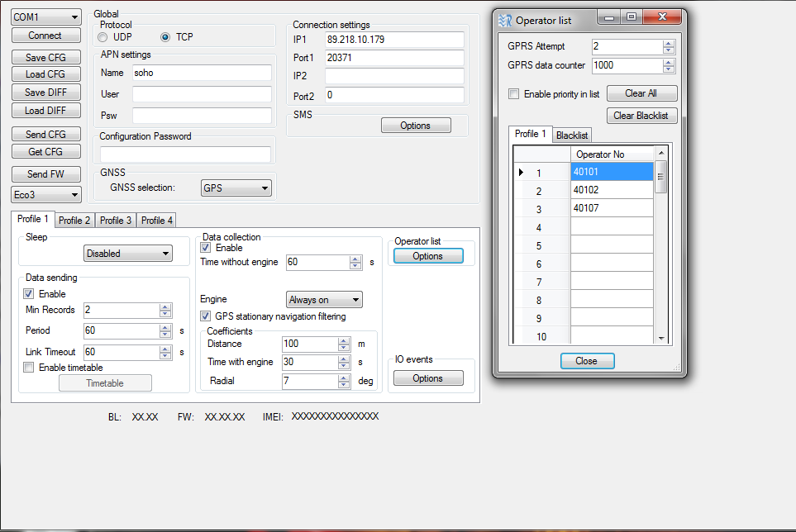Click the Operator list window title icon
The width and height of the screenshot is (796, 532).
505,21
